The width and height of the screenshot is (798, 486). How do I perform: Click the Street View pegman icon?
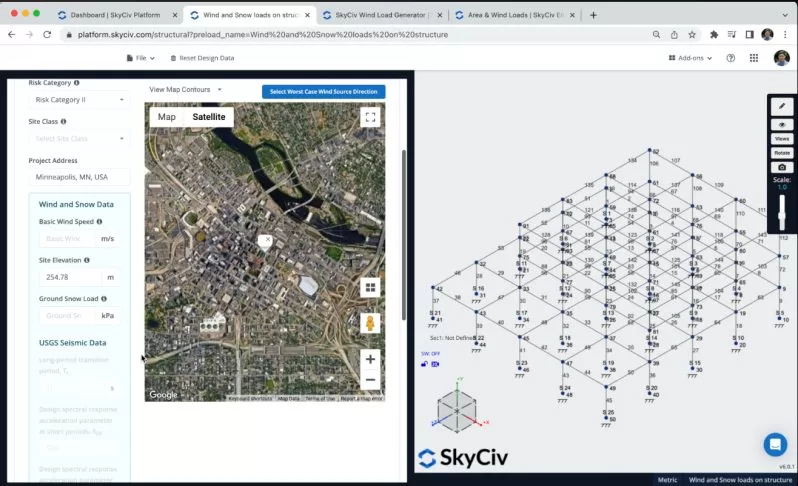[x=370, y=323]
